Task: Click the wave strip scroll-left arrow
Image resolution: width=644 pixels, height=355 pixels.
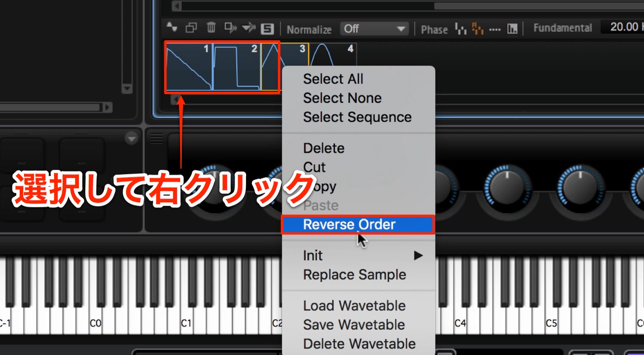Action: [x=175, y=100]
